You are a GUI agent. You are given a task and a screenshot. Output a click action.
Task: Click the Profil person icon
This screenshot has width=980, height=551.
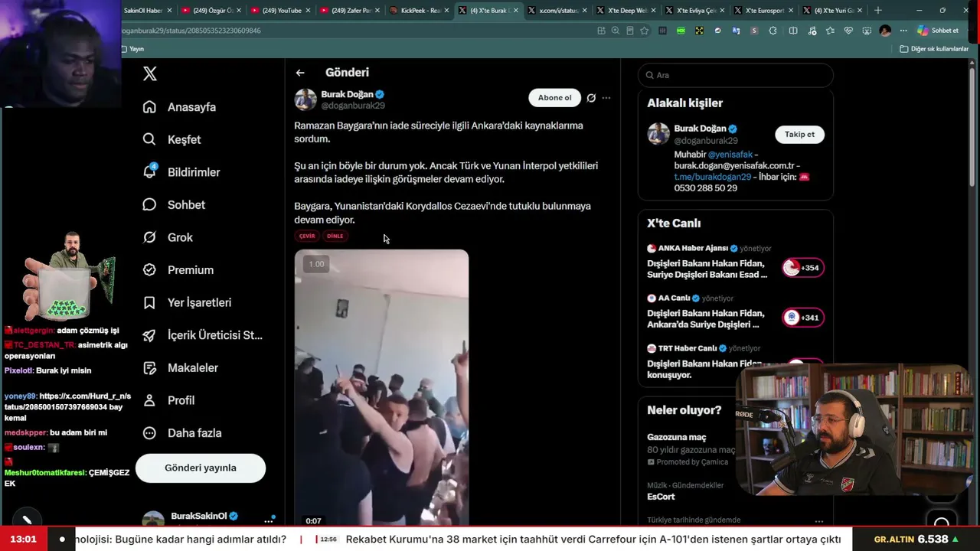click(x=149, y=400)
